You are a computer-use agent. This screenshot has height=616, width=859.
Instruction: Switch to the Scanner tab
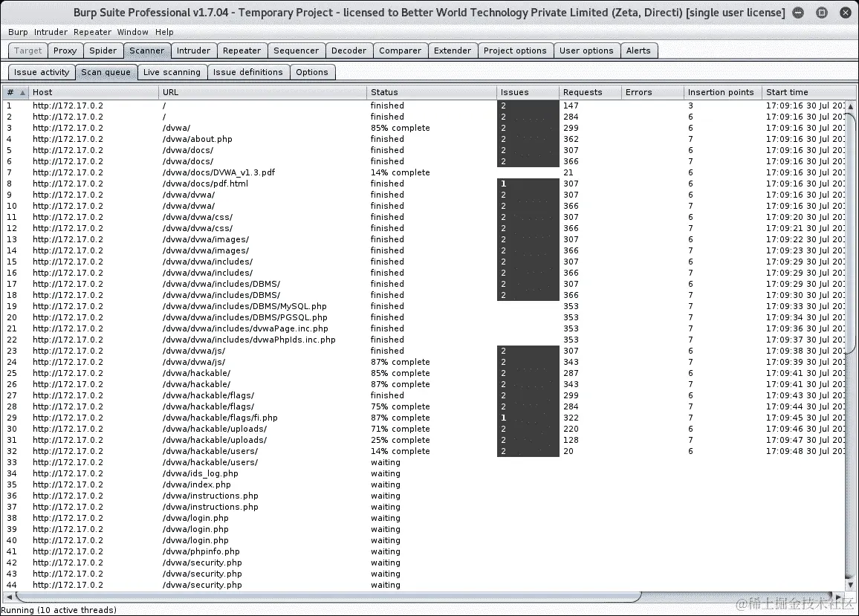[x=147, y=51]
